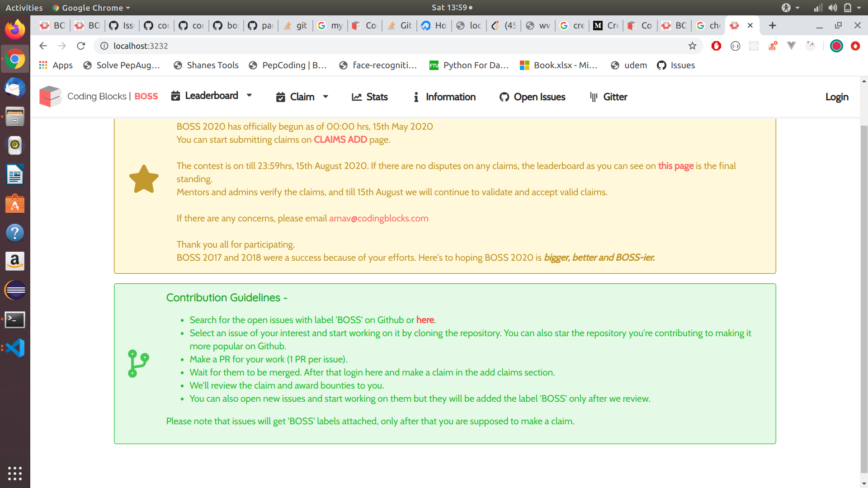
Task: Open the 'Solve PepAug...' bookmark
Action: [122, 65]
